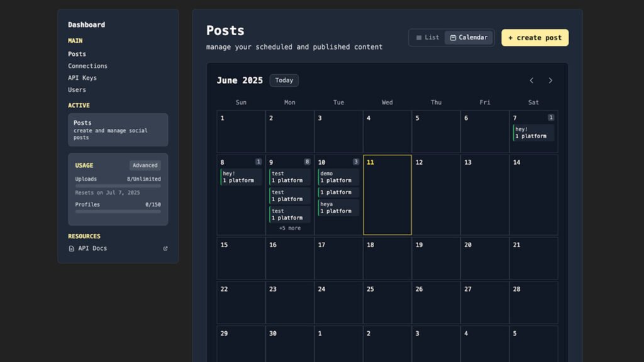644x362 pixels.
Task: Click the Uploads usage progress bar
Action: click(x=118, y=186)
